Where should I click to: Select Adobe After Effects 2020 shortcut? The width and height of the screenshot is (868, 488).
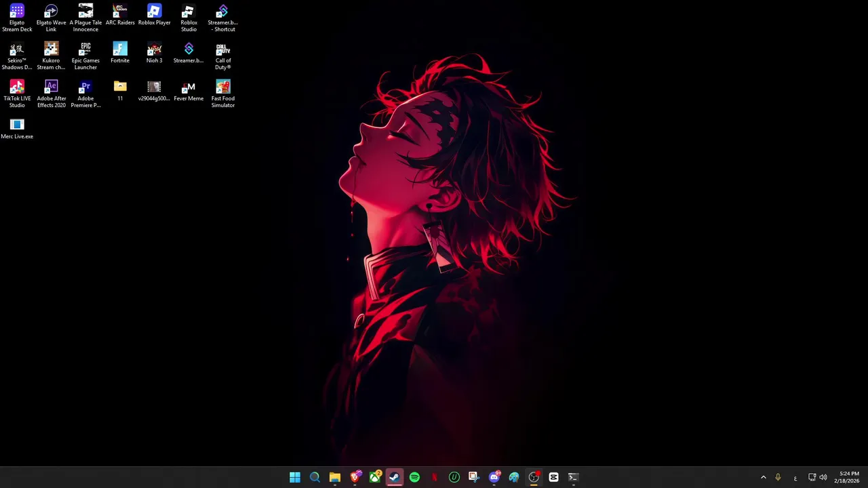click(x=51, y=94)
